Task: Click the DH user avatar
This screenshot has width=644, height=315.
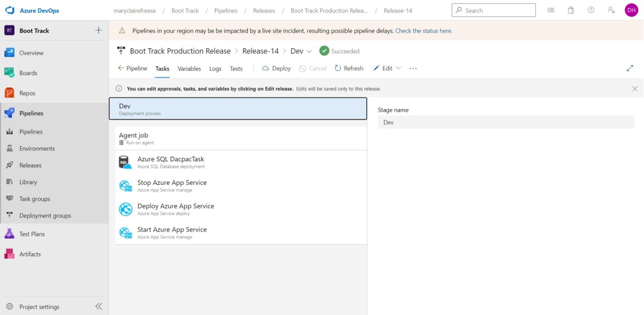Action: coord(631,10)
